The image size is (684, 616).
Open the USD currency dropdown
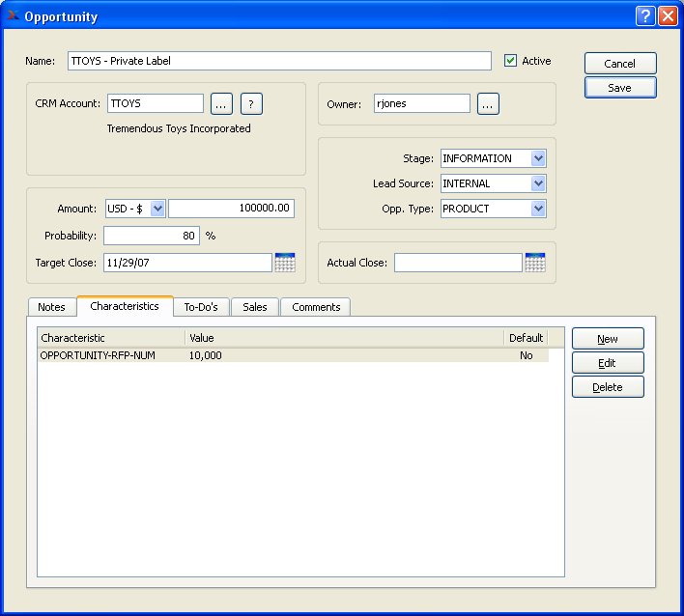pyautogui.click(x=157, y=209)
